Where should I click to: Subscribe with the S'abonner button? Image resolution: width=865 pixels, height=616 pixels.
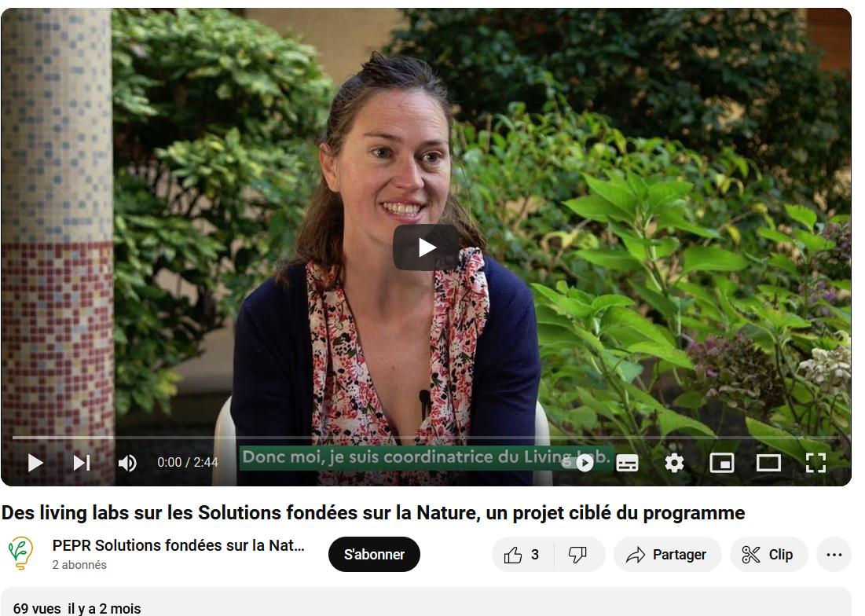[x=374, y=554]
